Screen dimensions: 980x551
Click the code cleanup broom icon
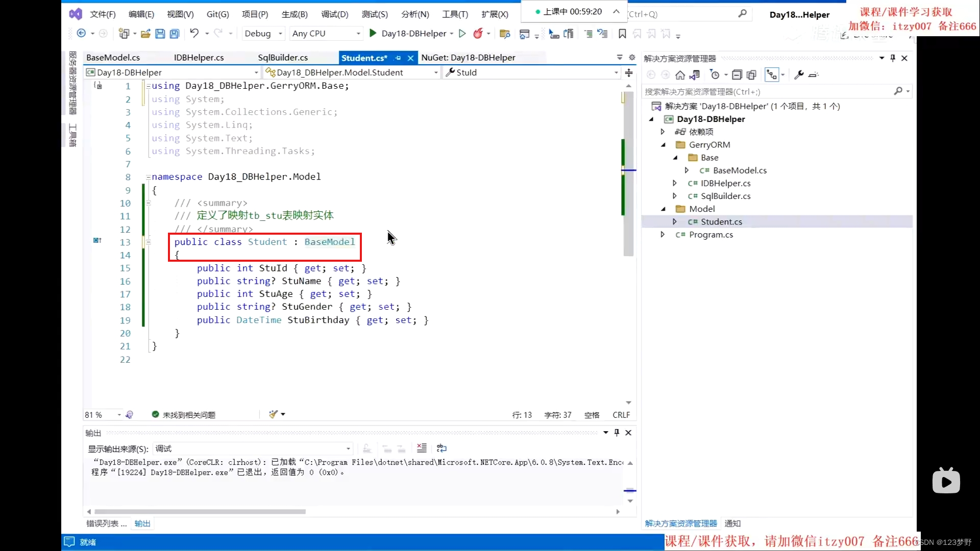pos(274,414)
